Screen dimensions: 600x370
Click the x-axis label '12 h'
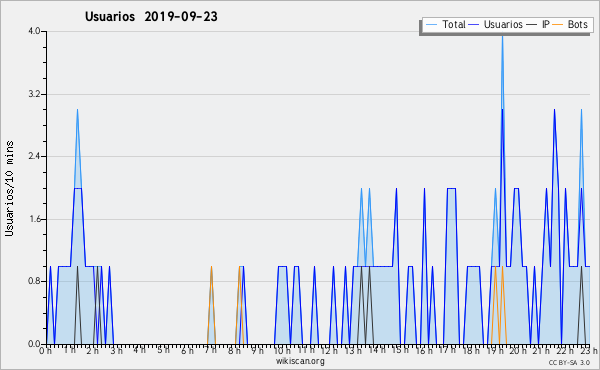pyautogui.click(x=329, y=351)
